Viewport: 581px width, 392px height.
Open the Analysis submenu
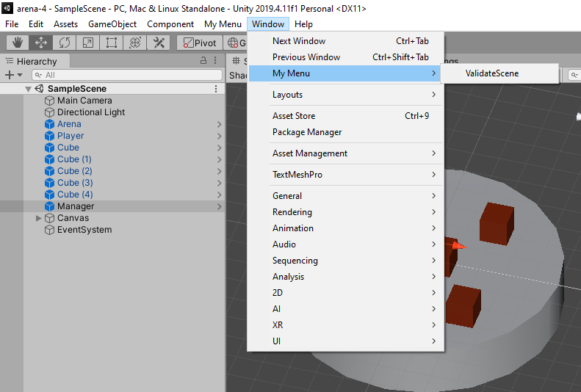345,277
